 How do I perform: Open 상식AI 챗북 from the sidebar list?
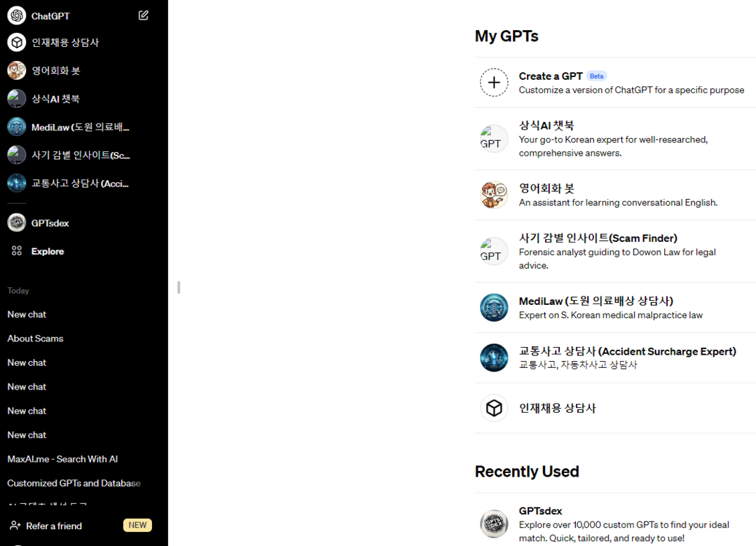[x=55, y=99]
